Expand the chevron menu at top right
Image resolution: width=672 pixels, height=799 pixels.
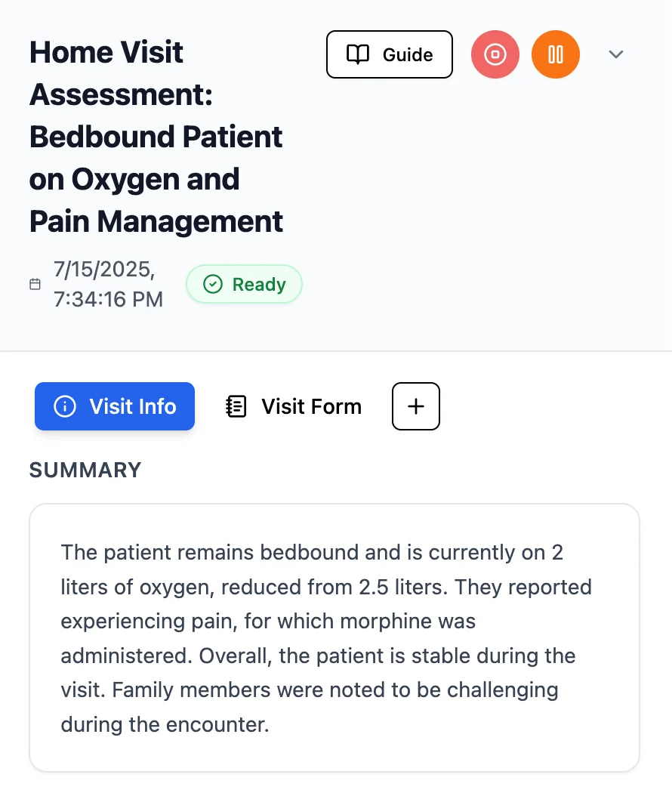click(615, 54)
